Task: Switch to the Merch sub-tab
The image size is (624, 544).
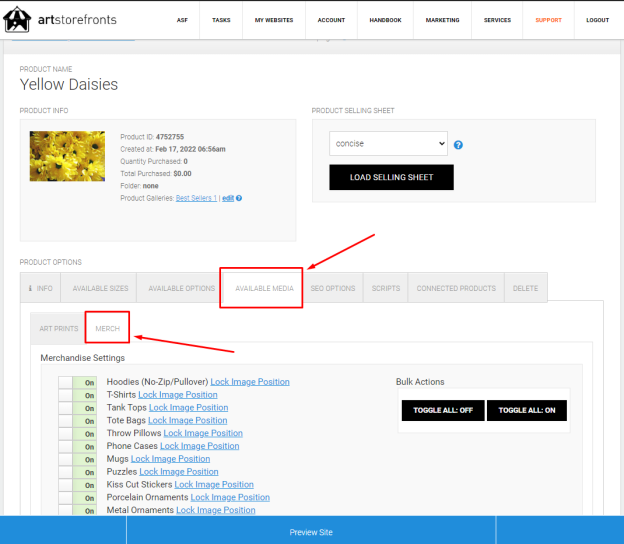Action: point(107,328)
